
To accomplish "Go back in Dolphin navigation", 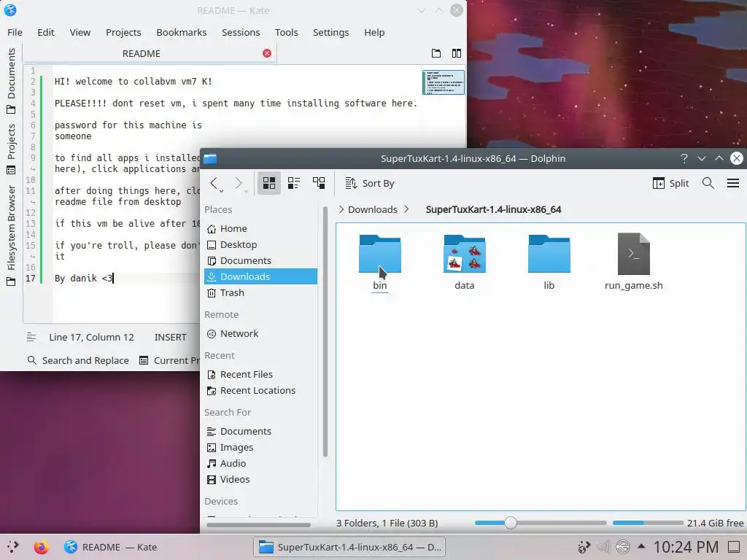I will [214, 183].
